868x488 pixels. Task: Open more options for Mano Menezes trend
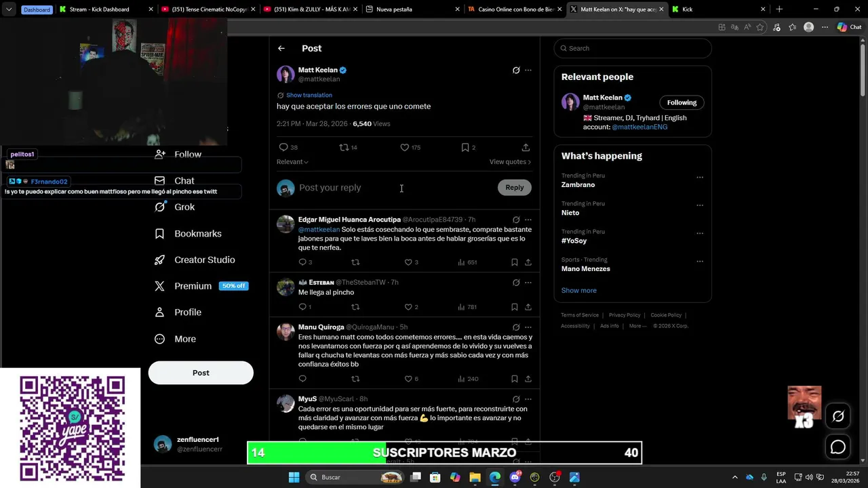tap(700, 262)
